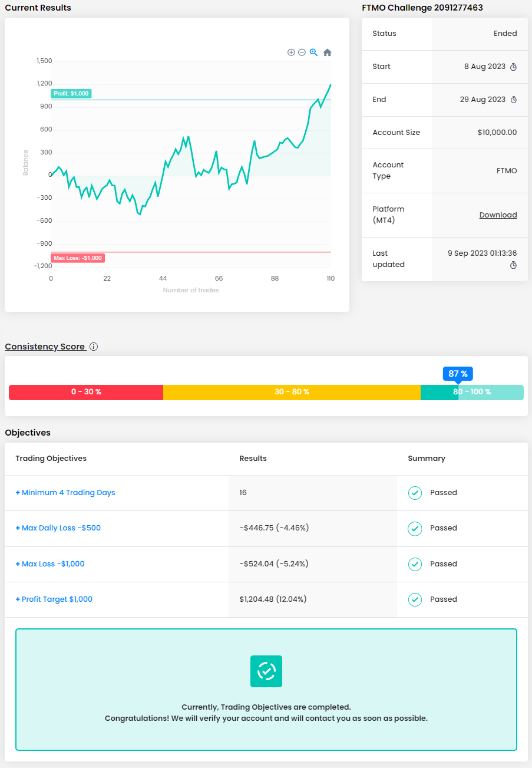Click the Trading Objectives column header

point(51,459)
